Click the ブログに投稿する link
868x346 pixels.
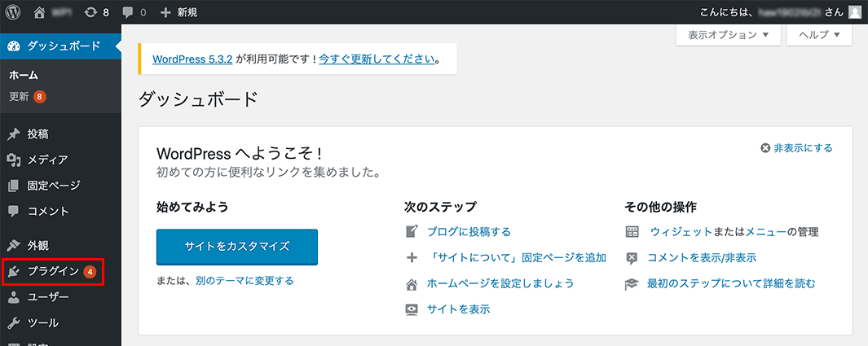tap(469, 232)
